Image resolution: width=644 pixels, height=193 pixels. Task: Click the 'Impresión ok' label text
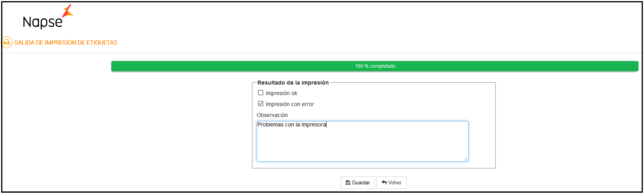tap(281, 93)
